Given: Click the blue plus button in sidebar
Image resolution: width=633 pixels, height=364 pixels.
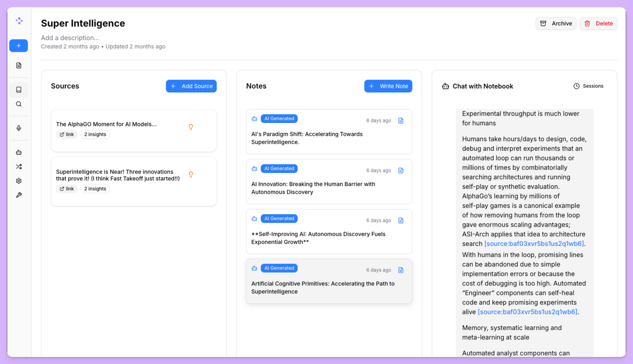Looking at the screenshot, I should point(19,46).
